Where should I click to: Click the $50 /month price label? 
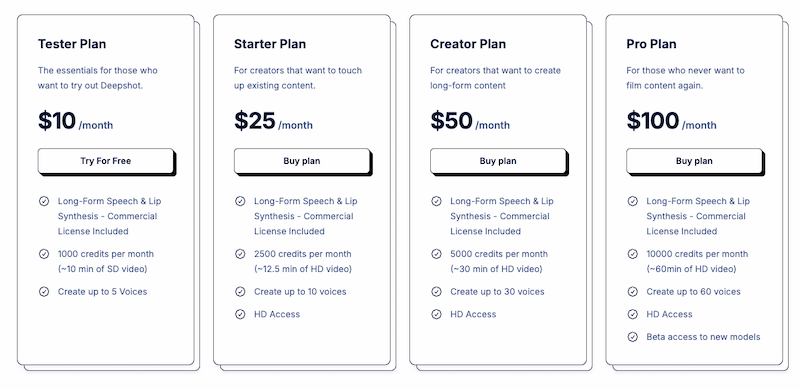[470, 121]
